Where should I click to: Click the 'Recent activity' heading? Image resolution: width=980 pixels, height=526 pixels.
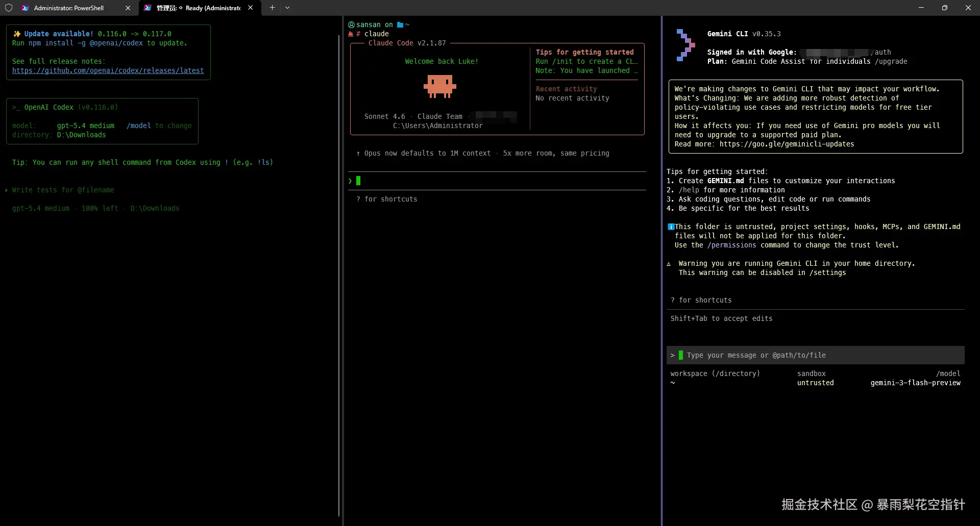pyautogui.click(x=567, y=89)
